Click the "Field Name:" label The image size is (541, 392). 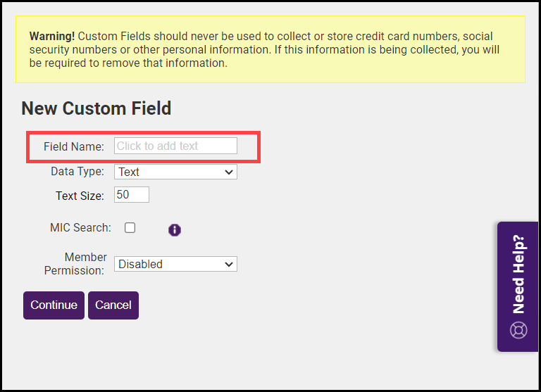(73, 146)
